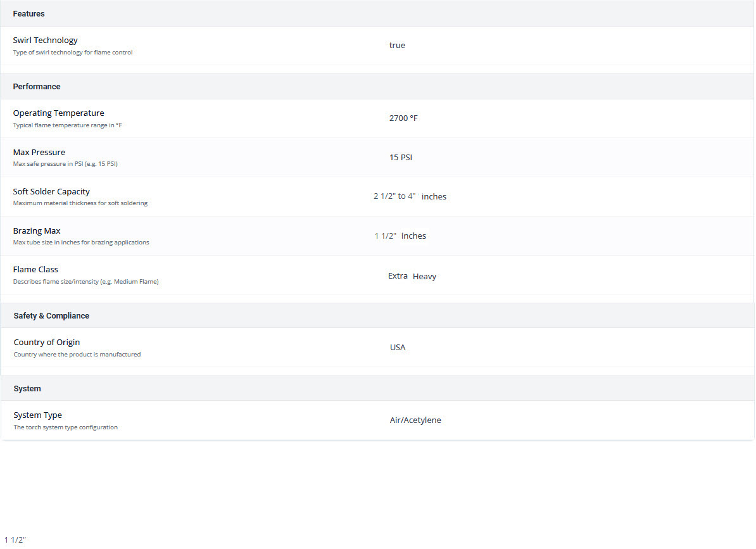Select the Air/Acetylene system type value
This screenshot has width=756, height=549.
click(415, 420)
